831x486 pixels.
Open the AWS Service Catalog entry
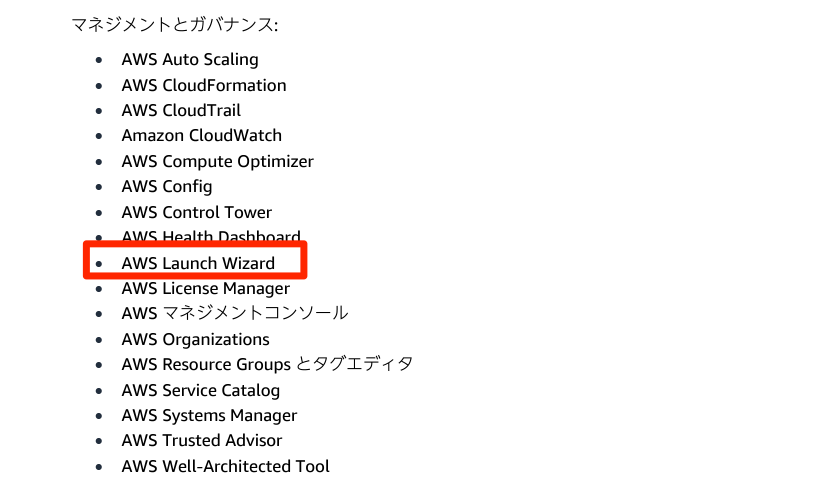201,391
